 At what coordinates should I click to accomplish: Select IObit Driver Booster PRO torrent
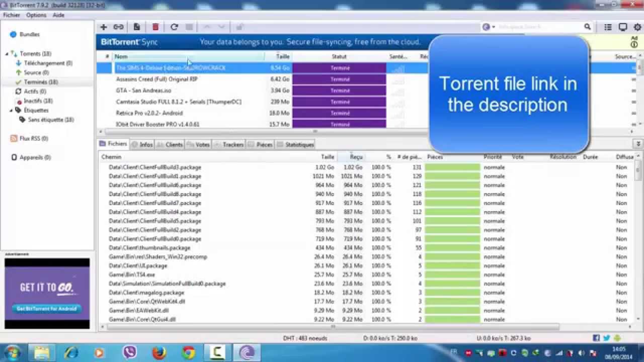[157, 124]
